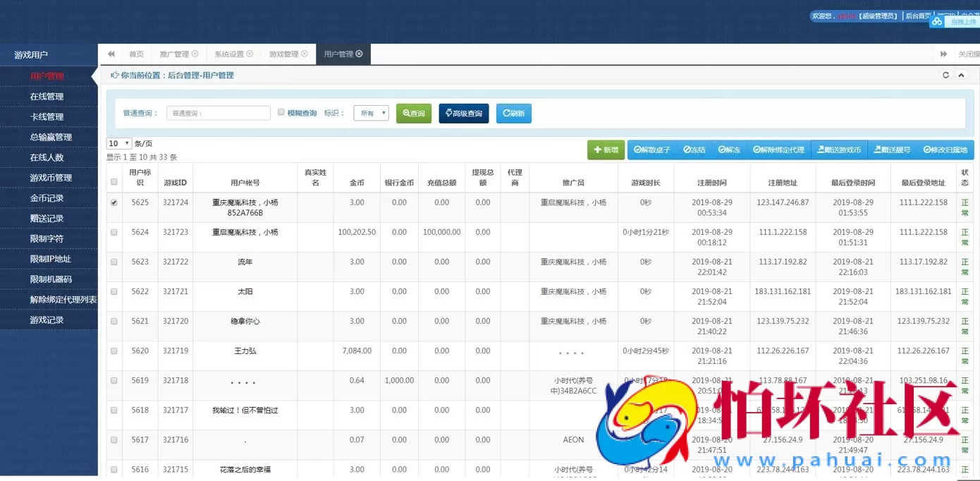This screenshot has width=980, height=481.
Task: Click inside the 普通查询 search input field
Action: (219, 112)
